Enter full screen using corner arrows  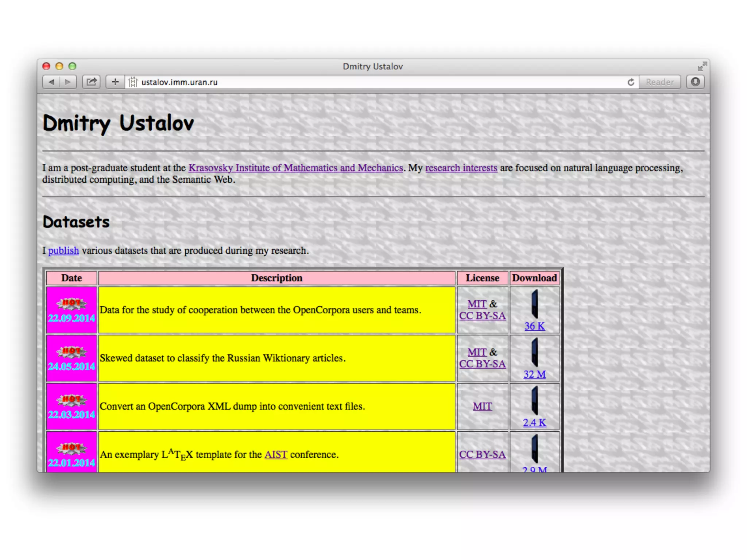pos(702,66)
